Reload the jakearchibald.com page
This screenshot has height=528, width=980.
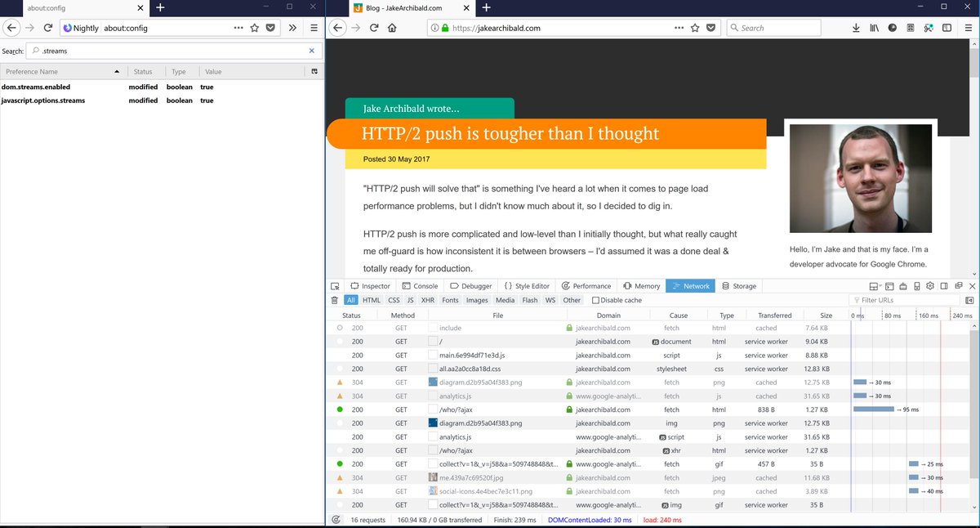(x=374, y=27)
